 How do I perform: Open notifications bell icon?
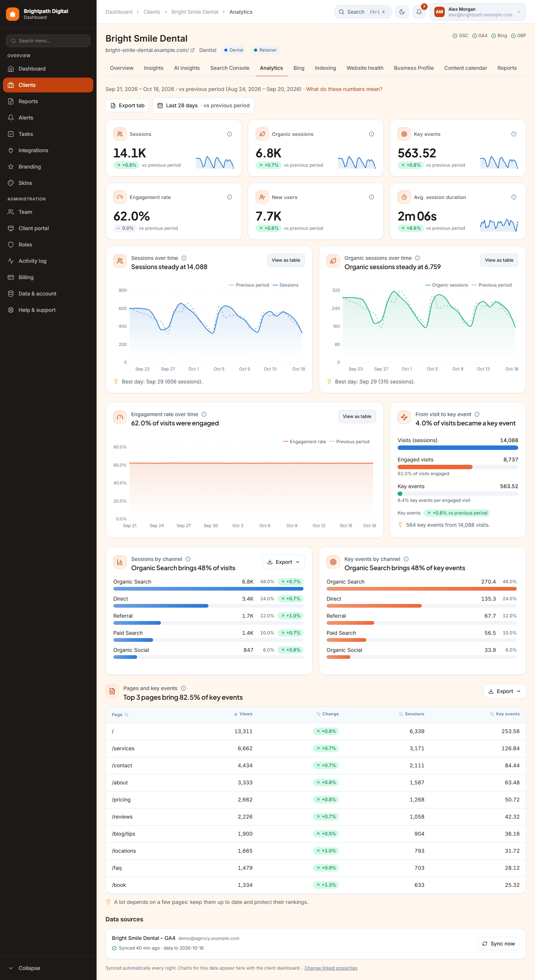419,12
